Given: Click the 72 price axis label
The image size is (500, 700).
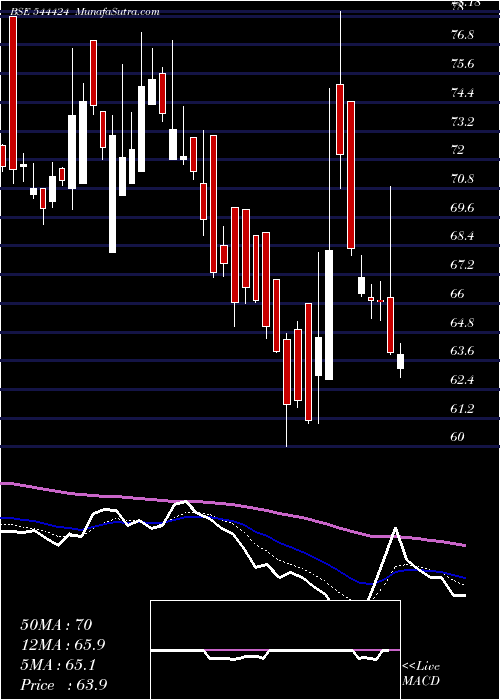Looking at the screenshot, I should (x=458, y=150).
